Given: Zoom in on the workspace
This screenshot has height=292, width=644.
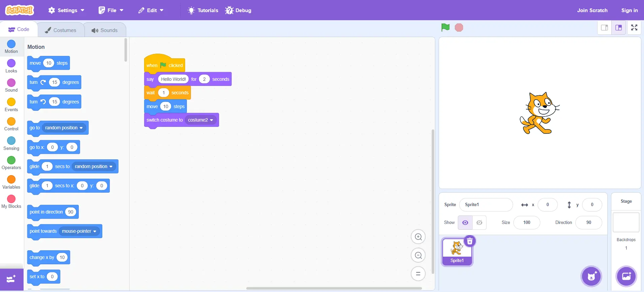Looking at the screenshot, I should 418,237.
